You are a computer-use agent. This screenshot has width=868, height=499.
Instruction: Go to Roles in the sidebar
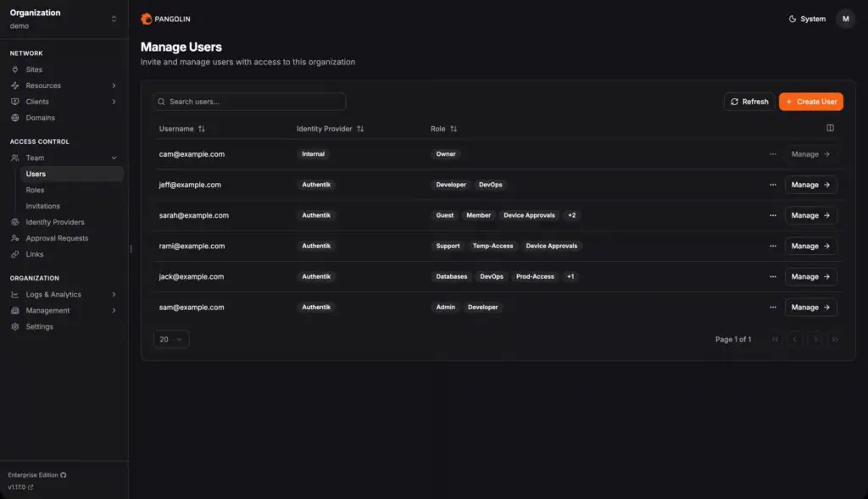35,190
